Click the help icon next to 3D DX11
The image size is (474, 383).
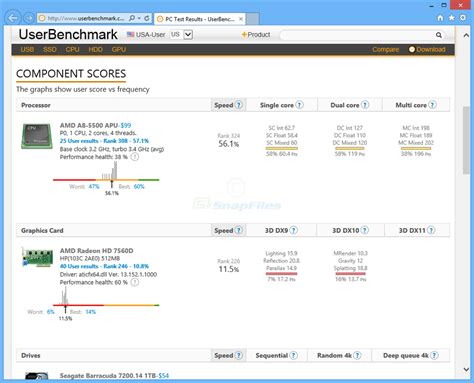click(x=431, y=230)
